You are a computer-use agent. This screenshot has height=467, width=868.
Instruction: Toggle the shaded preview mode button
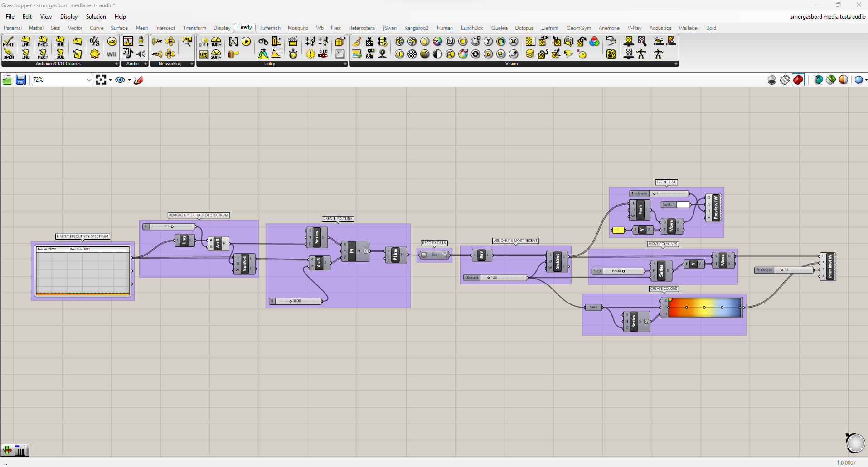[798, 80]
